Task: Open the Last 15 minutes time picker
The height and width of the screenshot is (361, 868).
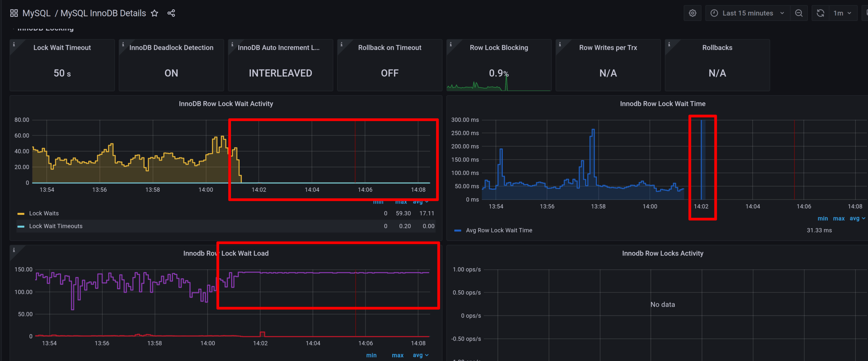Action: pyautogui.click(x=747, y=13)
